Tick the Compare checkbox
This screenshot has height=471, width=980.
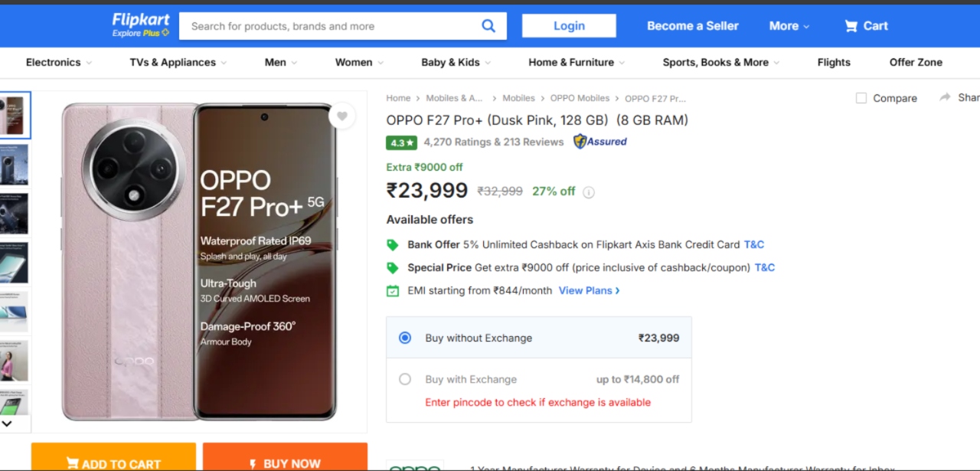[861, 98]
